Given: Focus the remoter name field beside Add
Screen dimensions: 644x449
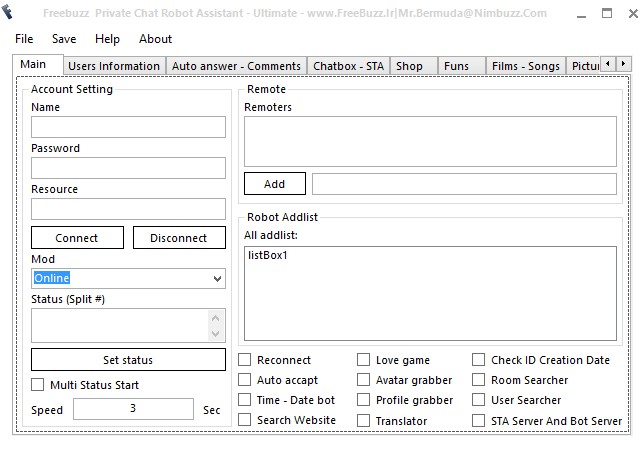Looking at the screenshot, I should pos(464,184).
